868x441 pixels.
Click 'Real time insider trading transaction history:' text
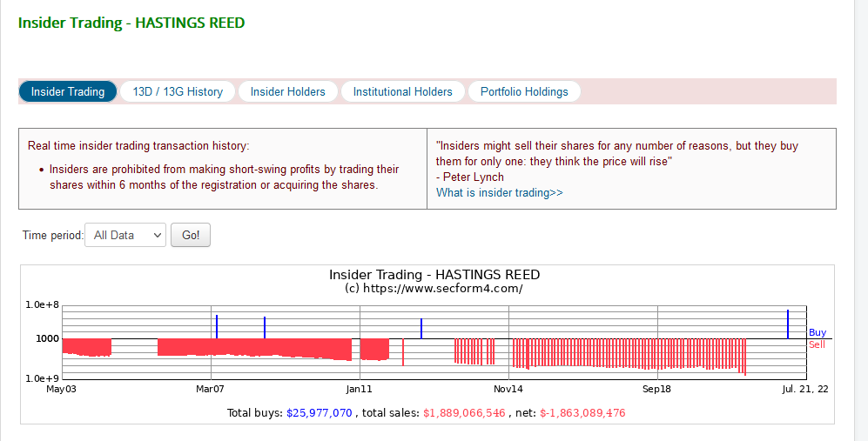138,145
